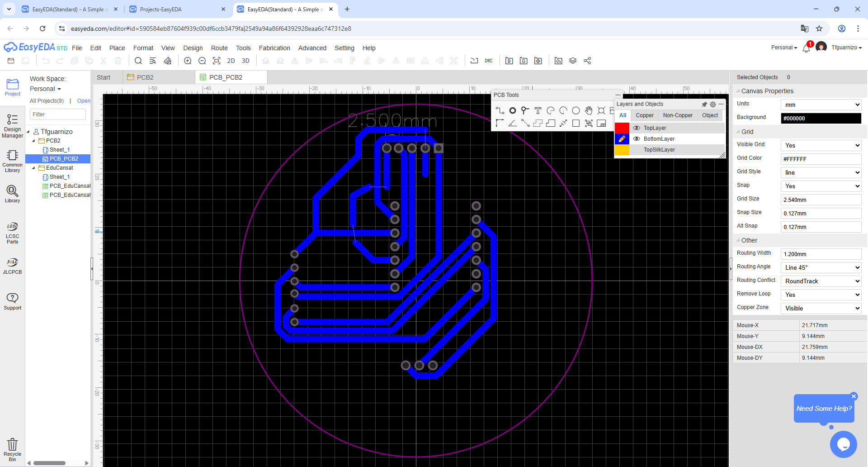Image resolution: width=868 pixels, height=467 pixels.
Task: Open the Routing Angle dropdown
Action: [x=821, y=267]
